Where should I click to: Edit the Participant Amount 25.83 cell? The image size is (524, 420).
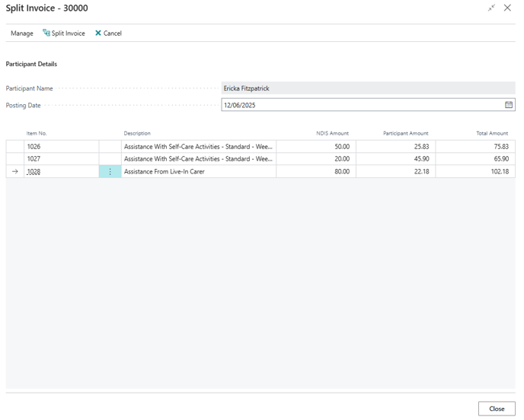[x=395, y=147]
